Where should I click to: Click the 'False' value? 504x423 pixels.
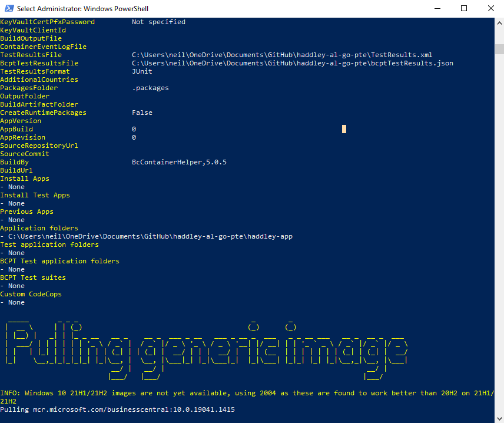142,113
